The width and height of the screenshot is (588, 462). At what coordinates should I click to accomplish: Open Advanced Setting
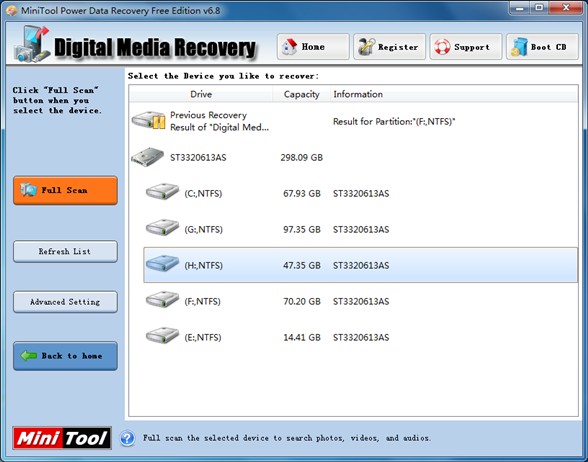coord(65,302)
